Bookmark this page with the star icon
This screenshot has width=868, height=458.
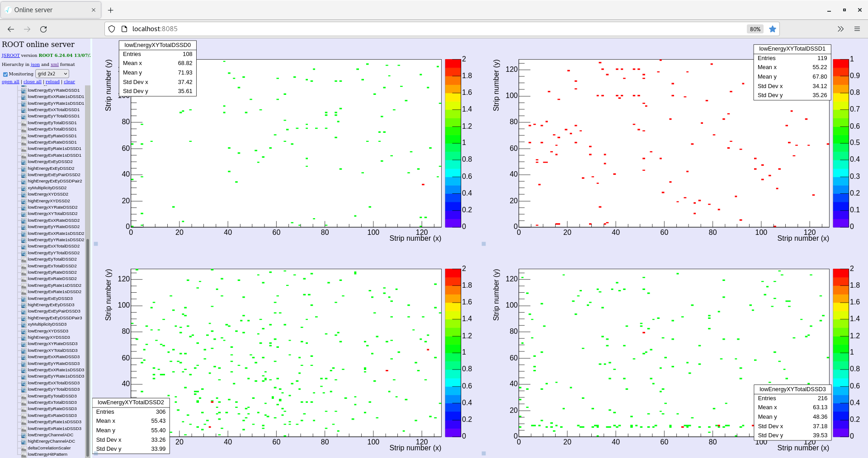773,29
